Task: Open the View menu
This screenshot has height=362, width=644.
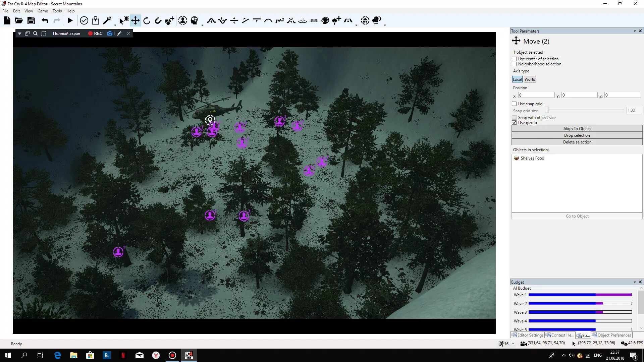Action: pyautogui.click(x=29, y=11)
